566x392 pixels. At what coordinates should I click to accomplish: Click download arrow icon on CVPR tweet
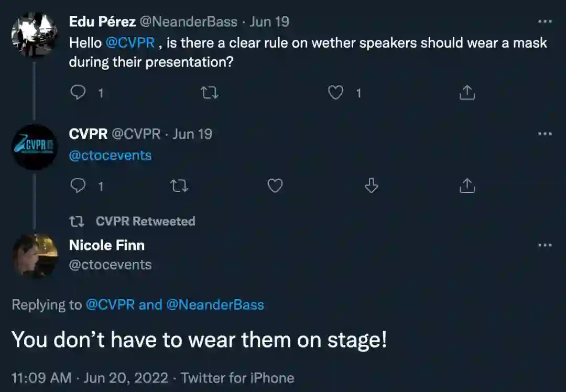click(x=371, y=186)
